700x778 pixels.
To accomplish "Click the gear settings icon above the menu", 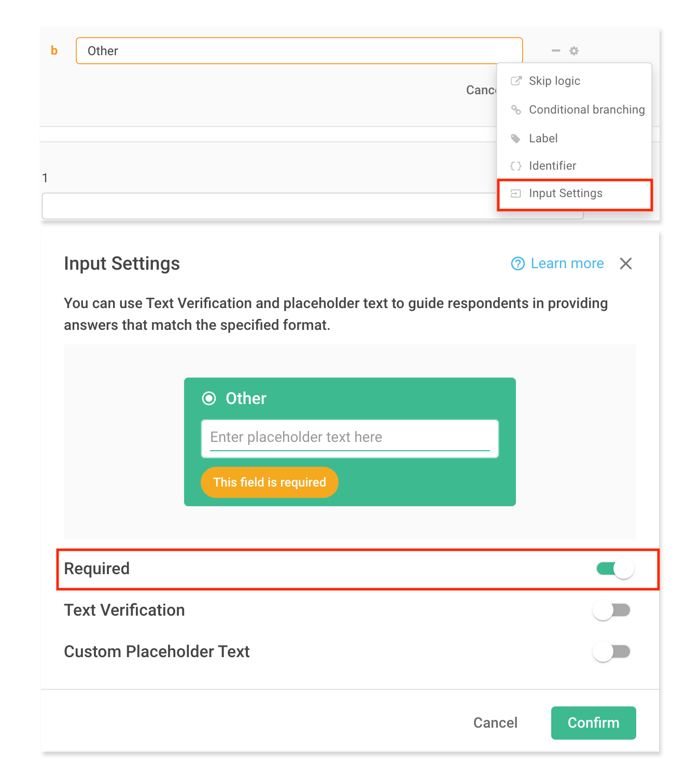I will (573, 51).
